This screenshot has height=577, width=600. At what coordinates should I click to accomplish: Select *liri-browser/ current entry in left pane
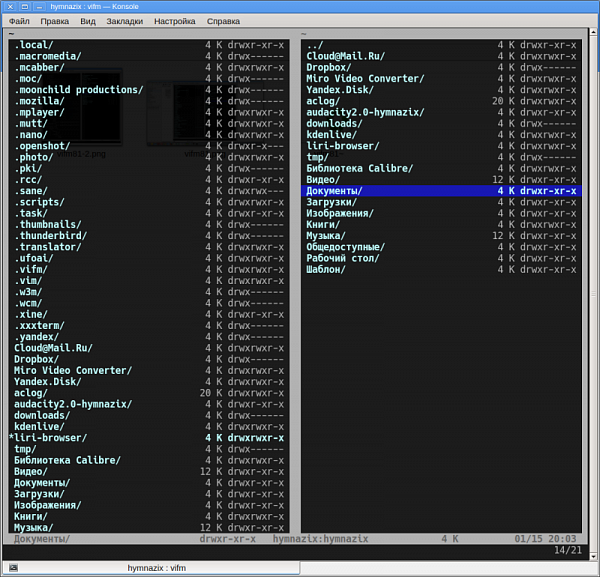pos(149,438)
